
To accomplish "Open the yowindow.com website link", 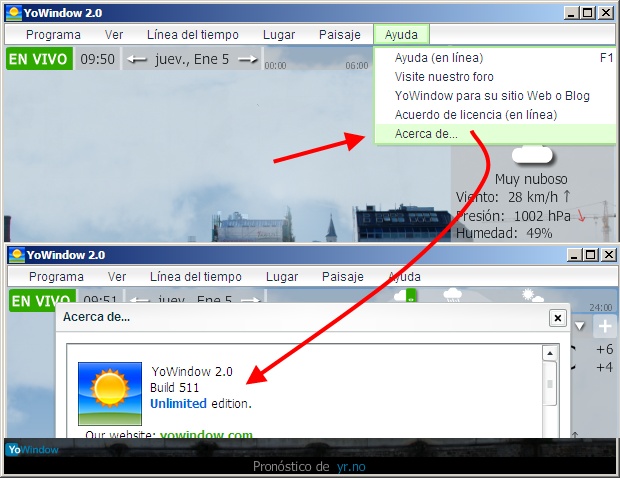I will [x=206, y=436].
